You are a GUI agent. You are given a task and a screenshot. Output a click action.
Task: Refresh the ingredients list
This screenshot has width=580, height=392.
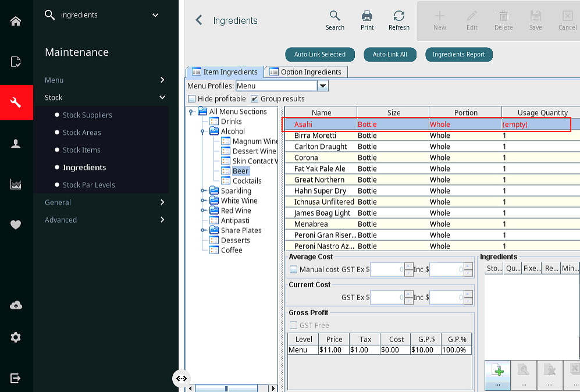398,20
